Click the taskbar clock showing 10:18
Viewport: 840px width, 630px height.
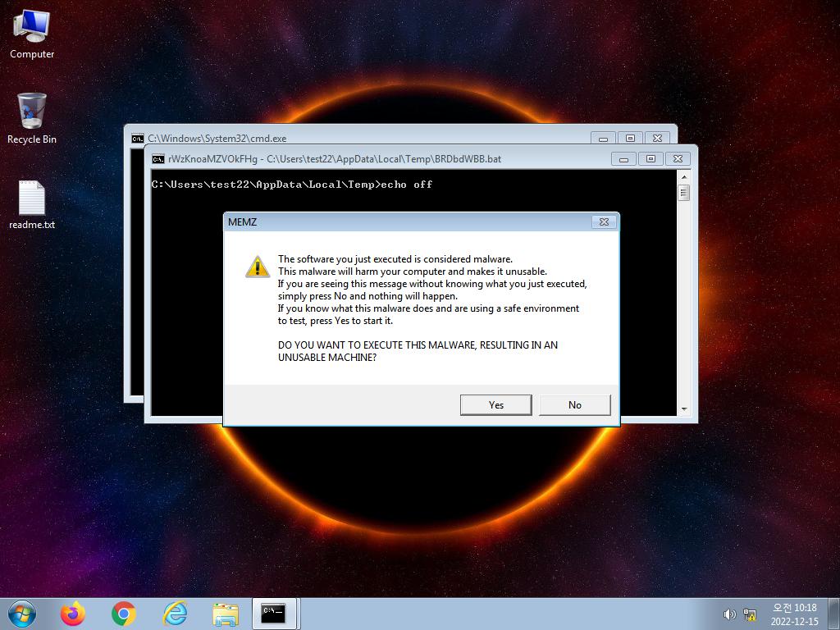794,608
